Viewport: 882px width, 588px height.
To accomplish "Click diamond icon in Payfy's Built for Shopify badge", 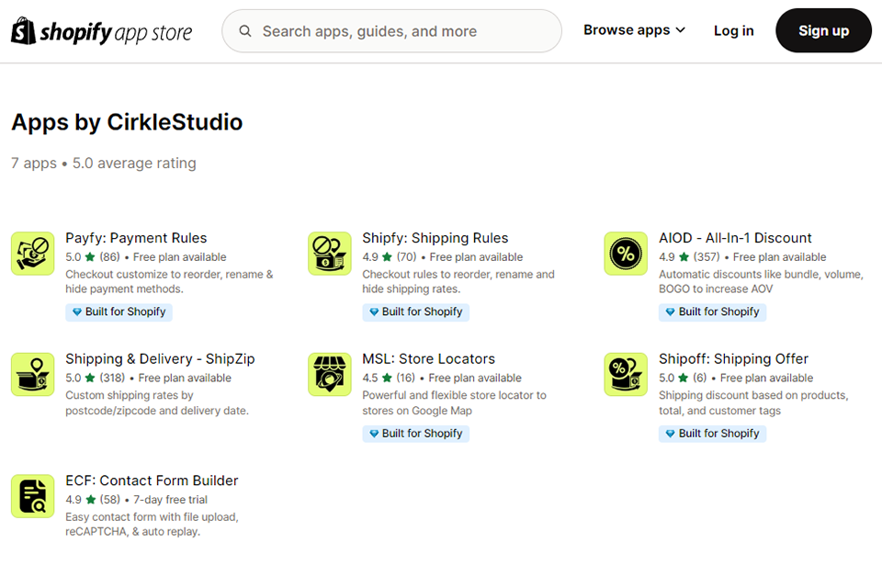I will pos(77,311).
